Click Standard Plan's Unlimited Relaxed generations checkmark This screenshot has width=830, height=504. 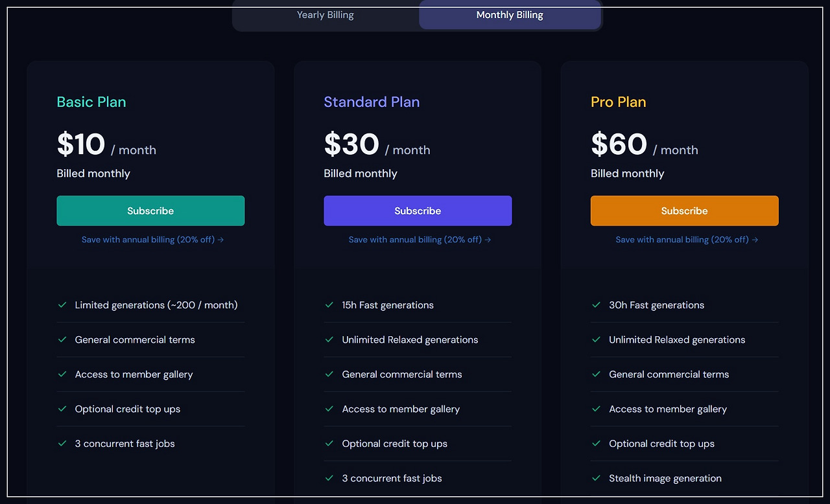click(x=329, y=339)
